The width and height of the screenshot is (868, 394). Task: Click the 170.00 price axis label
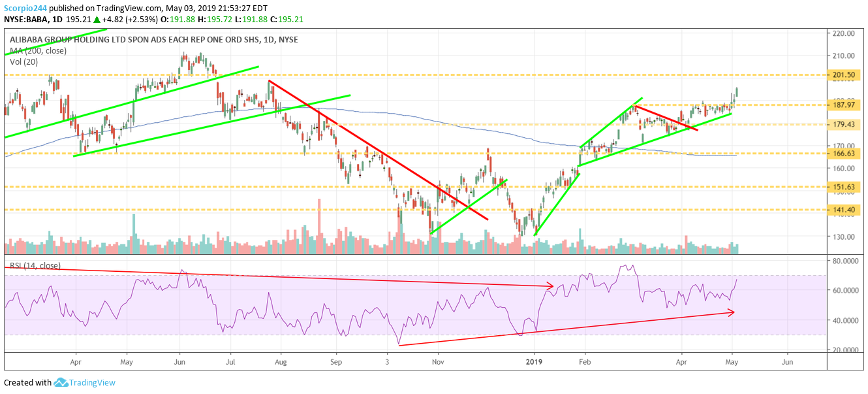point(843,146)
